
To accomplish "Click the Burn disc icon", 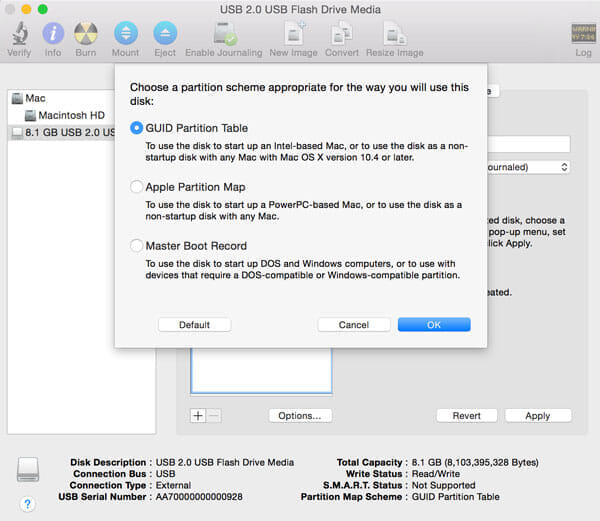I will 86,33.
